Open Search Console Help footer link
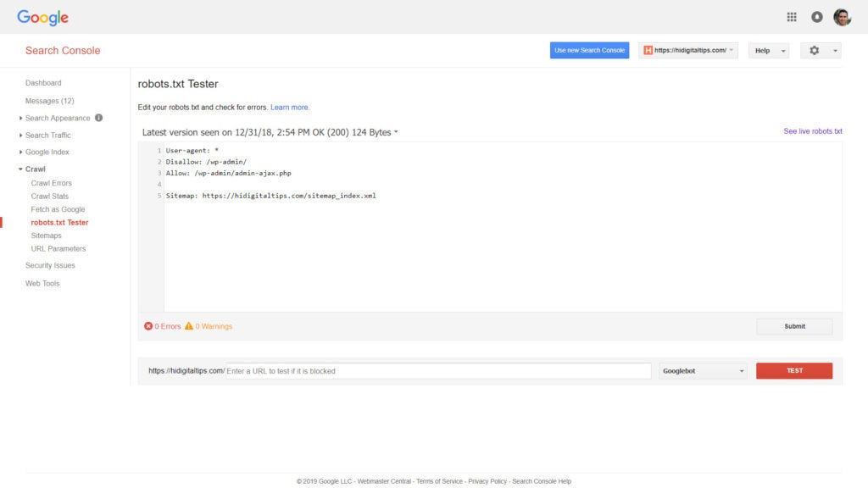This screenshot has width=868, height=488. (542, 481)
